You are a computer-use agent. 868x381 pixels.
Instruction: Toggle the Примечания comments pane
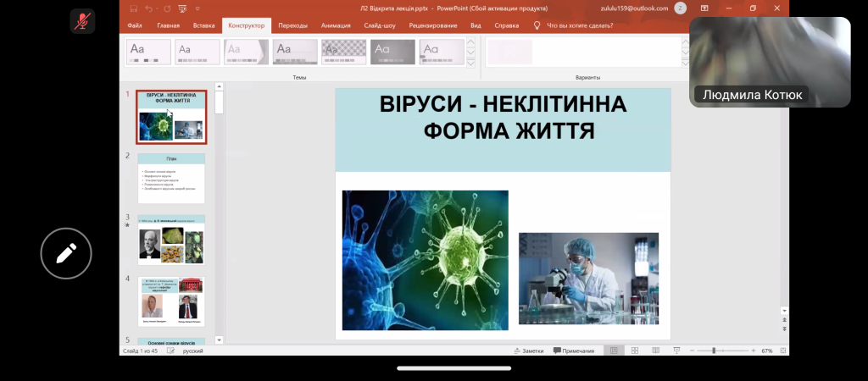coord(574,351)
